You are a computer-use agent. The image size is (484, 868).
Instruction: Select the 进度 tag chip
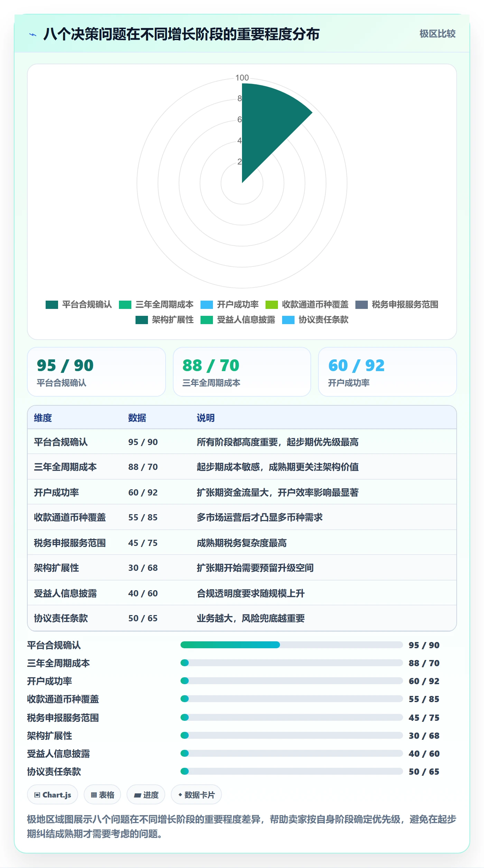(146, 795)
